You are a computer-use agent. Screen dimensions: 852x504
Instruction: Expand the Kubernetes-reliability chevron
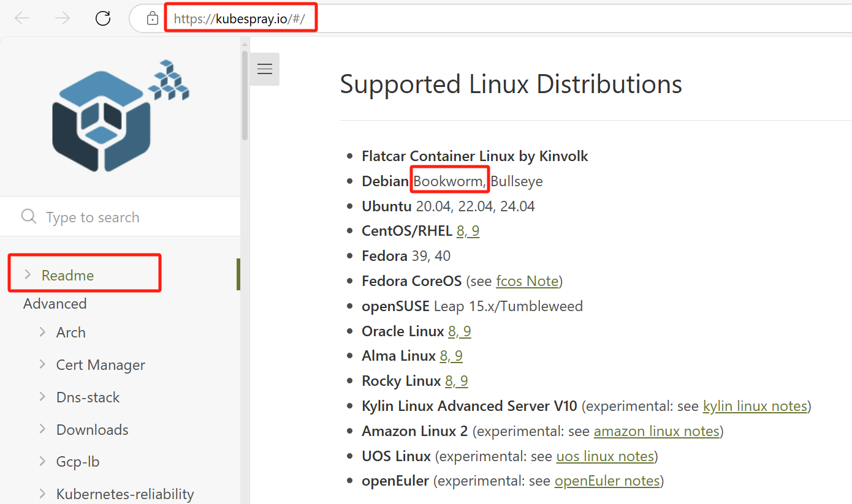pos(42,494)
